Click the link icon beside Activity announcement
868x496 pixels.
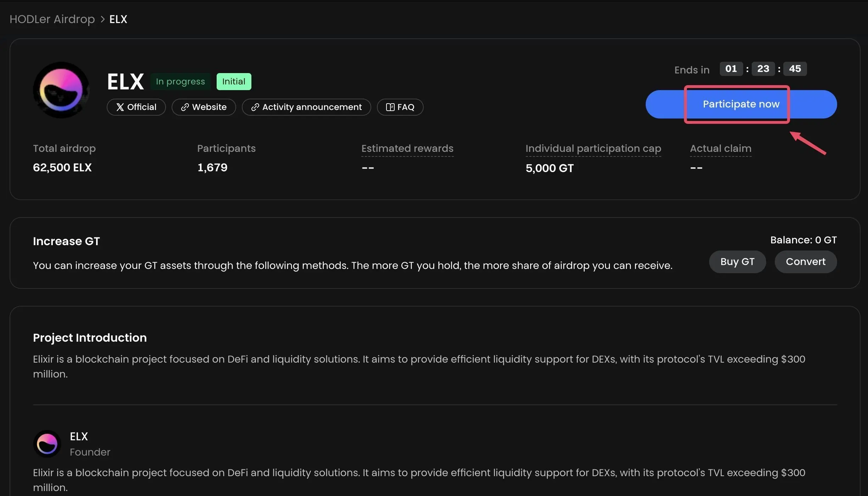255,107
